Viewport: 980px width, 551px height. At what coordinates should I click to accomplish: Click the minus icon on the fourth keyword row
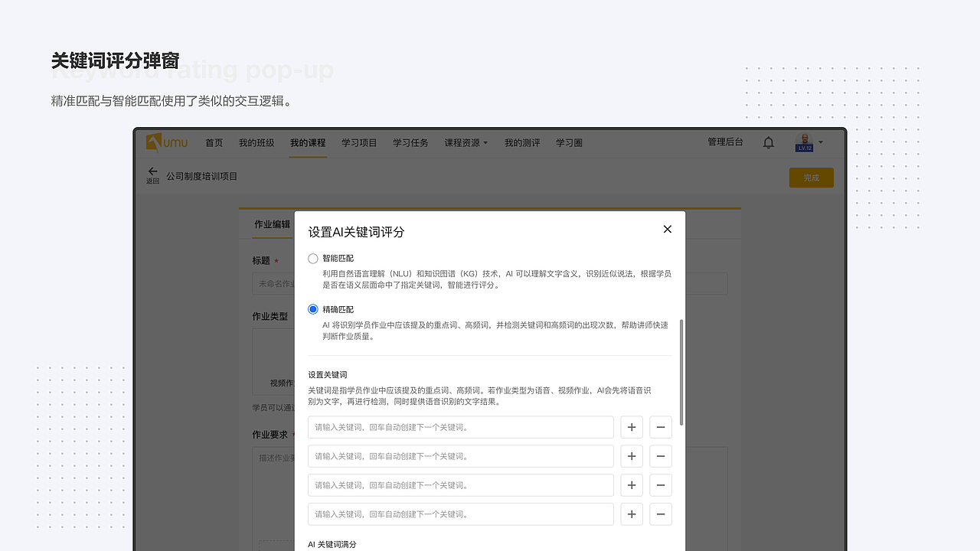[660, 514]
